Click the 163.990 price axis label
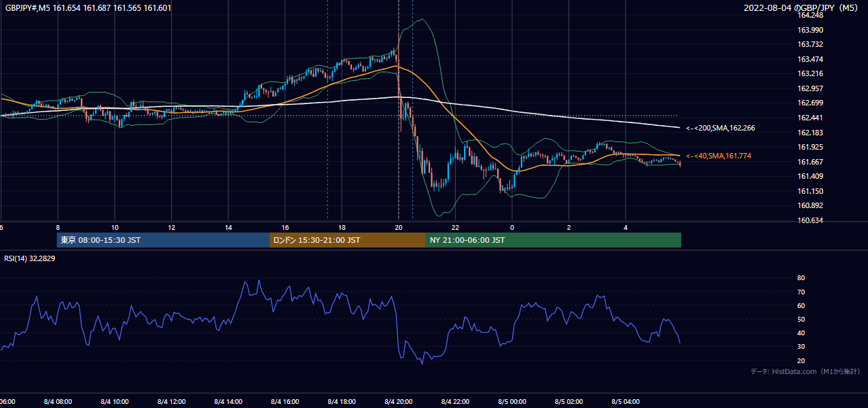Image resolution: width=868 pixels, height=408 pixels. coord(810,30)
